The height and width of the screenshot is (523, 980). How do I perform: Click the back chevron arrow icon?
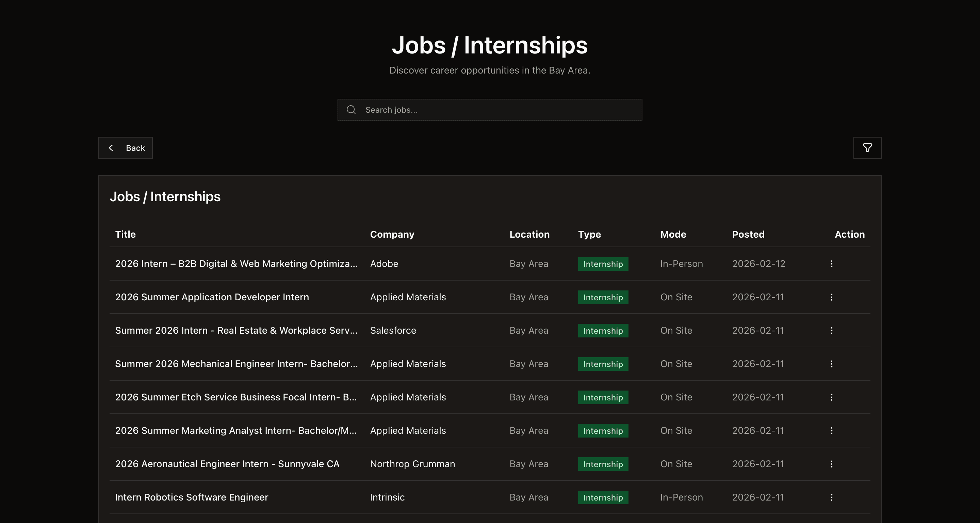pyautogui.click(x=111, y=148)
